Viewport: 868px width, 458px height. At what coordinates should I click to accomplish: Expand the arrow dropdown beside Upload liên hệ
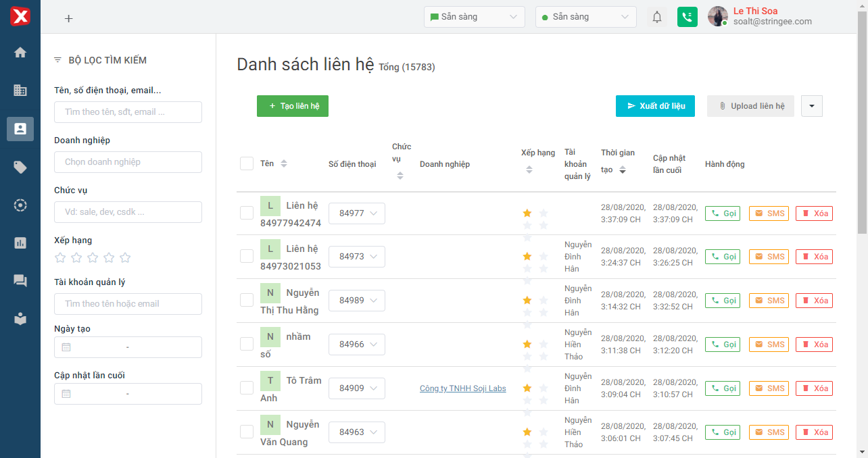tap(811, 106)
